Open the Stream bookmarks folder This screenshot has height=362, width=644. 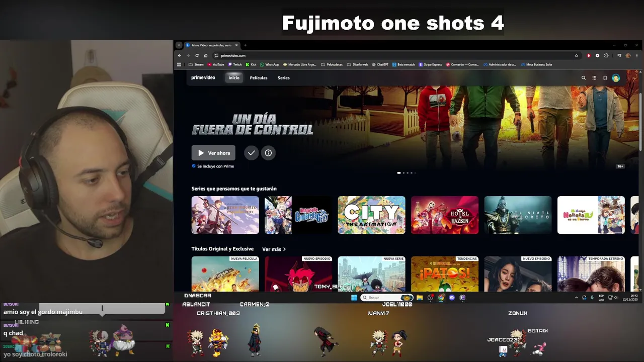pyautogui.click(x=196, y=64)
